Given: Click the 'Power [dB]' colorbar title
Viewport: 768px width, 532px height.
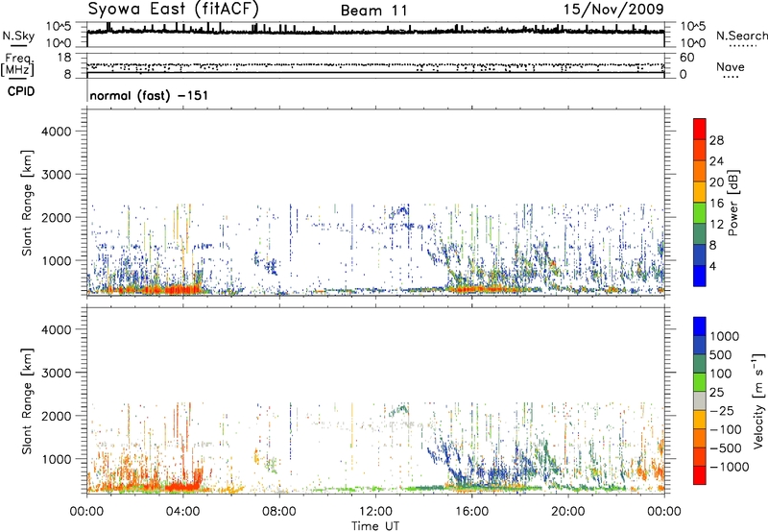Looking at the screenshot, I should pos(733,203).
